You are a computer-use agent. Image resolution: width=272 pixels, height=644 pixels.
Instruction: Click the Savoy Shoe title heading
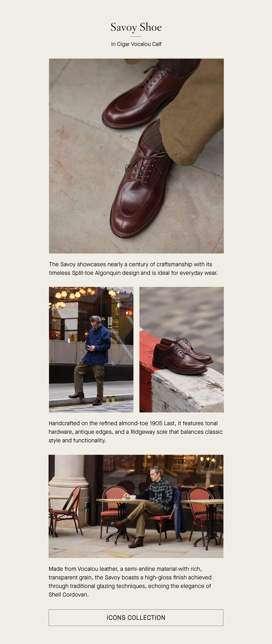(x=136, y=27)
